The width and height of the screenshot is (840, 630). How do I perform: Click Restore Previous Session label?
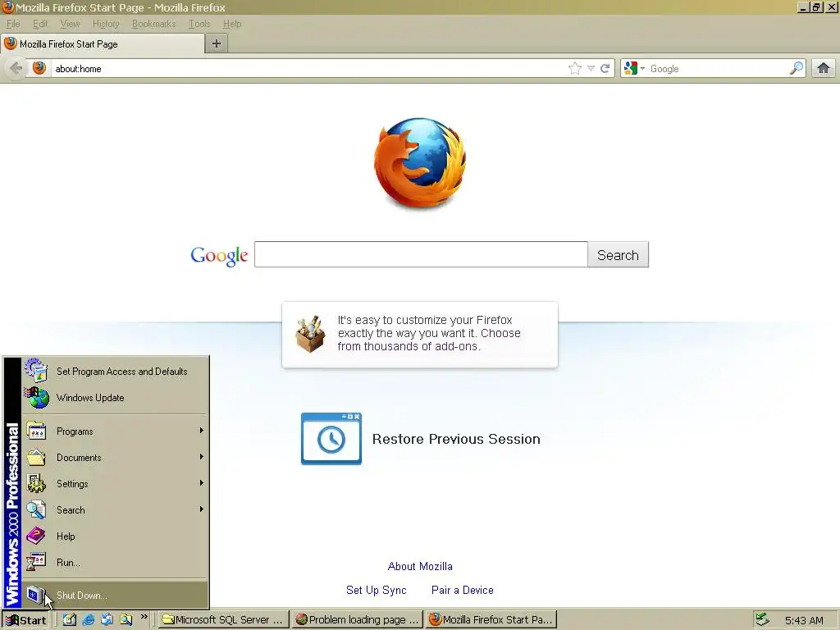pyautogui.click(x=456, y=439)
